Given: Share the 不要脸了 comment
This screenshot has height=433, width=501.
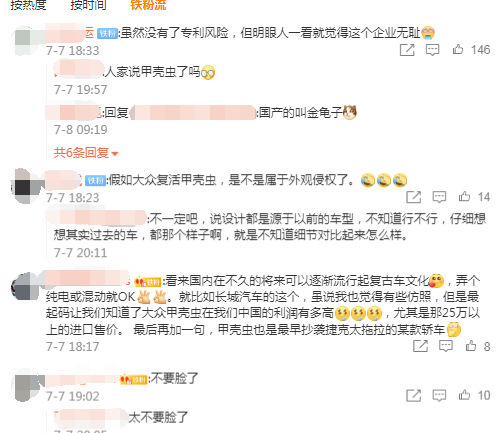Looking at the screenshot, I should [x=413, y=396].
